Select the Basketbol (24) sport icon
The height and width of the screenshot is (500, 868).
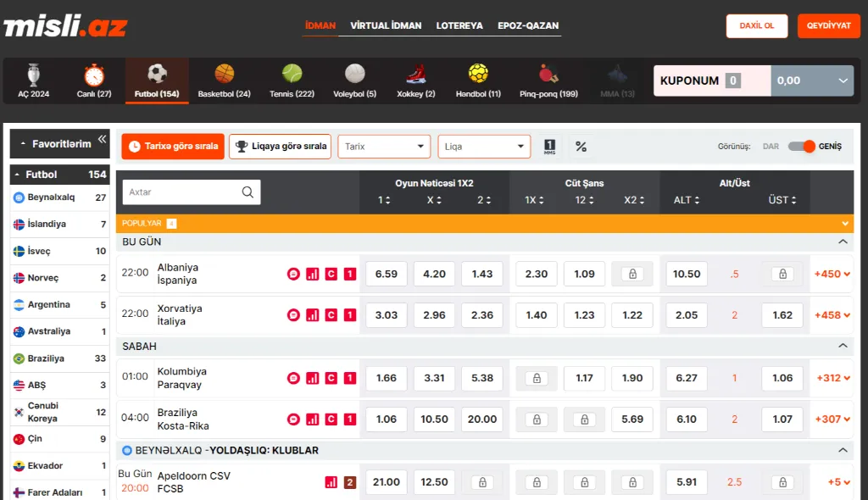tap(224, 81)
